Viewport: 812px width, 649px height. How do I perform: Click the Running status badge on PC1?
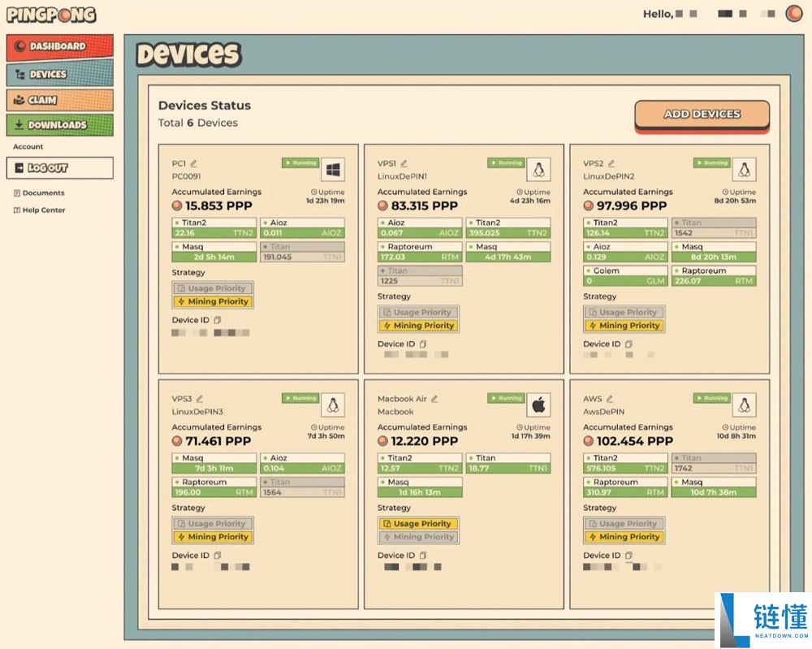click(x=300, y=162)
